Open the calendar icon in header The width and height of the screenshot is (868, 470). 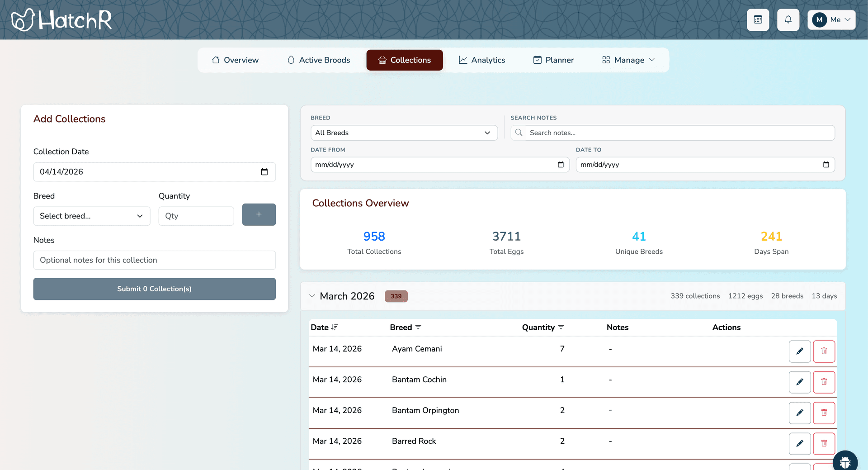click(x=758, y=20)
